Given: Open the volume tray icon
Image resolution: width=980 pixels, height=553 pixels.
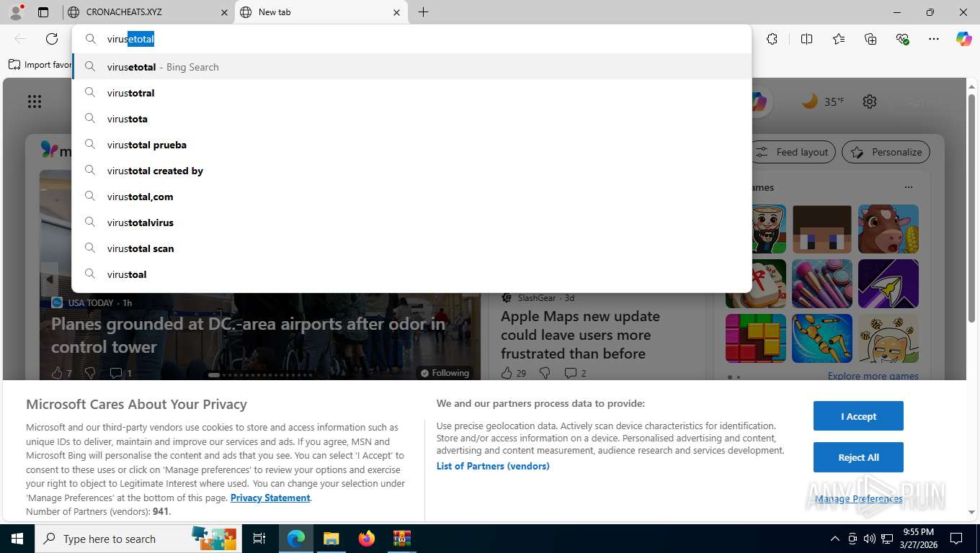Looking at the screenshot, I should tap(869, 539).
